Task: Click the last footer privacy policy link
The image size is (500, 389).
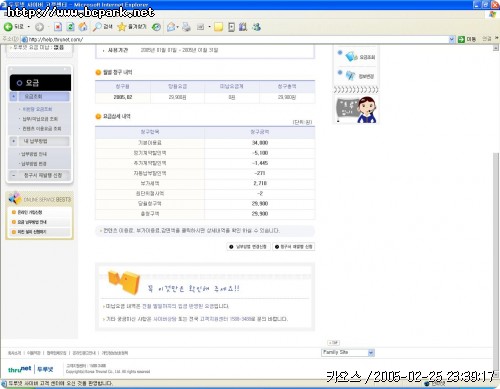Action: tap(115, 353)
